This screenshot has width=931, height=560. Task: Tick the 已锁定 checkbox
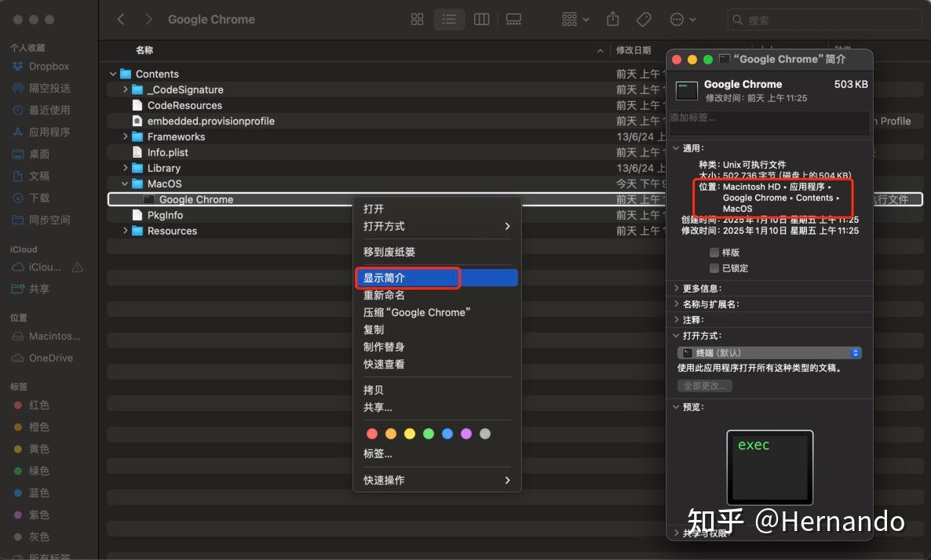714,268
